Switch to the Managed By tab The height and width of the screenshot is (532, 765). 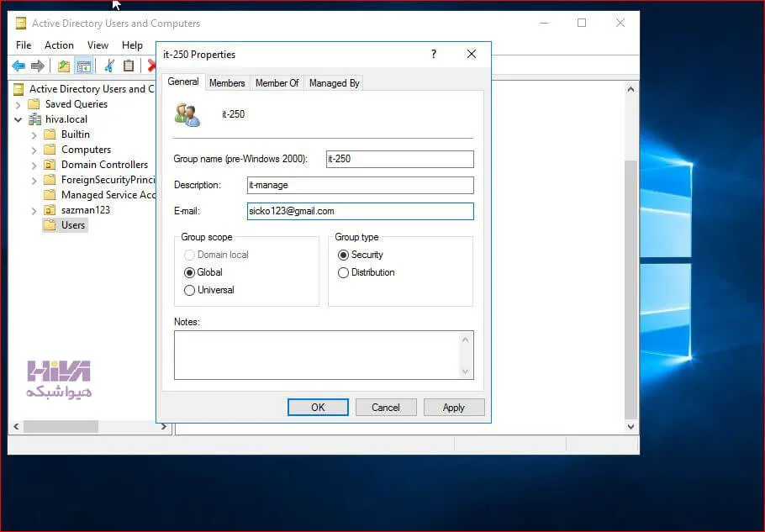(x=335, y=83)
